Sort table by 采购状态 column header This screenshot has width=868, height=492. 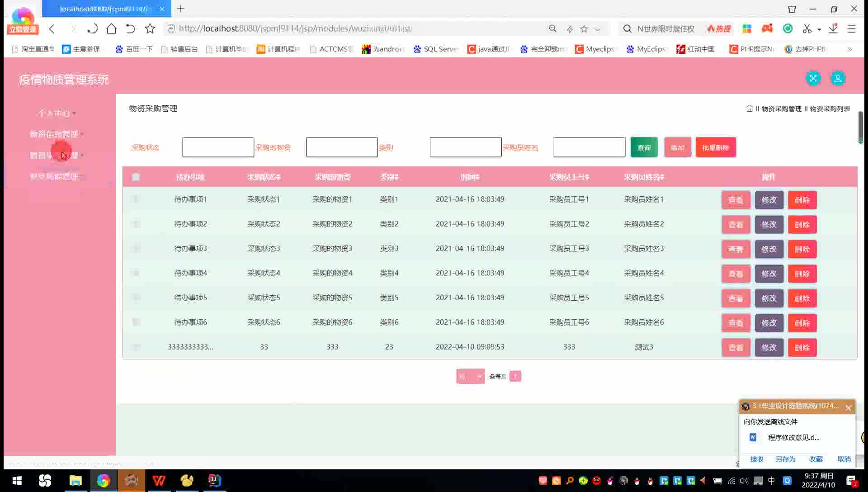pyautogui.click(x=264, y=177)
